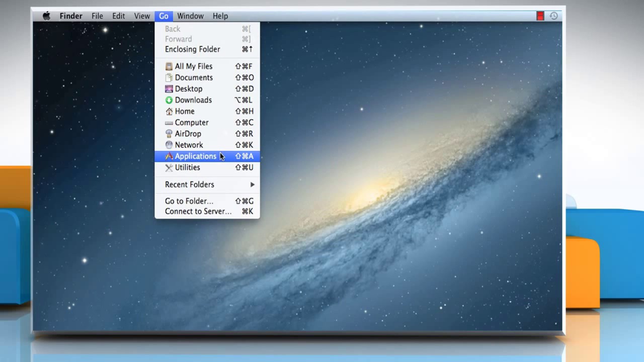The width and height of the screenshot is (644, 362).
Task: Close the open Go menu
Action: tap(164, 16)
